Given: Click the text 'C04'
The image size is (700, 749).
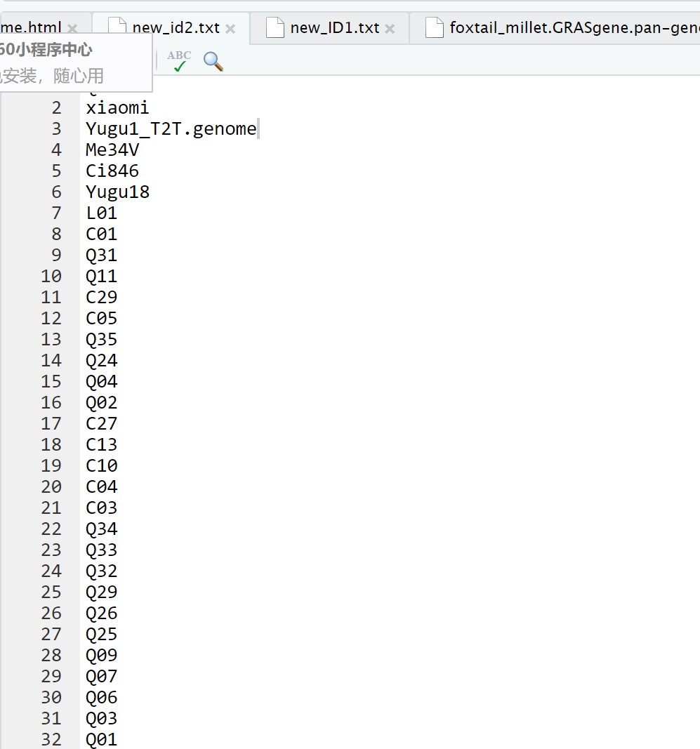Looking at the screenshot, I should [x=101, y=486].
